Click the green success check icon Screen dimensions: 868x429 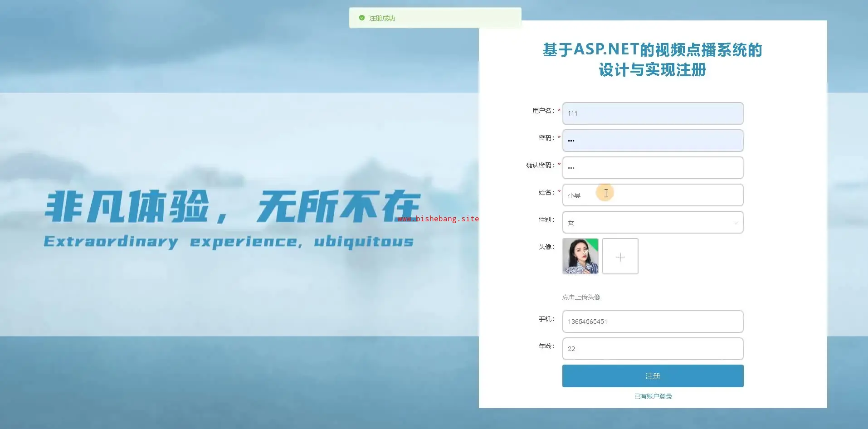click(362, 18)
